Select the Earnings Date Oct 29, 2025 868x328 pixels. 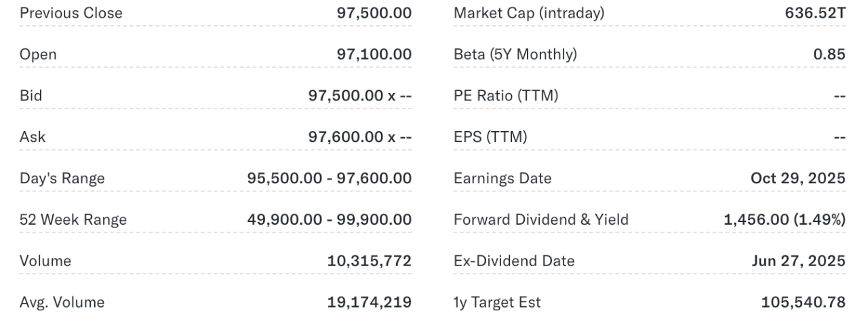tap(797, 179)
